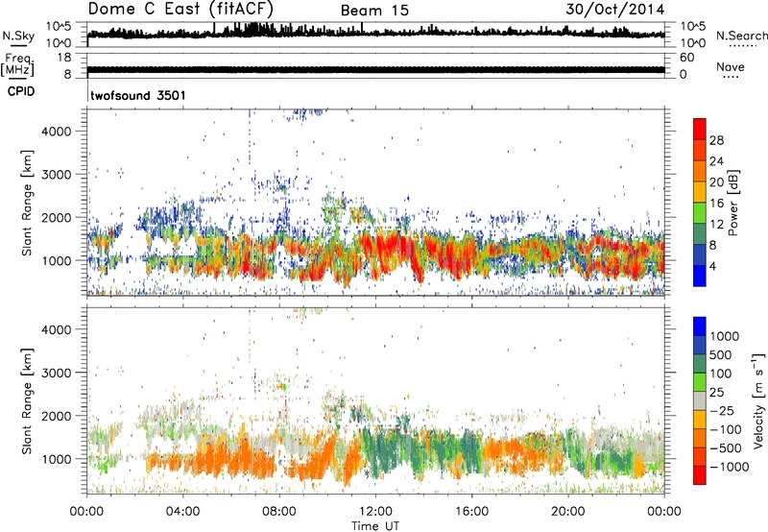Screen dimensions: 768x532
Task: Pick the red top segment of power color bar
Action: pyautogui.click(x=700, y=129)
